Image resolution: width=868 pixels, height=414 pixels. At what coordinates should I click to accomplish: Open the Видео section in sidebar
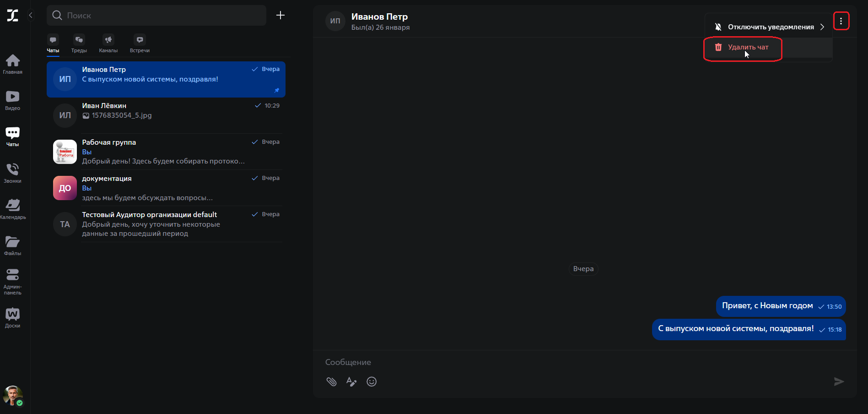pyautogui.click(x=13, y=100)
